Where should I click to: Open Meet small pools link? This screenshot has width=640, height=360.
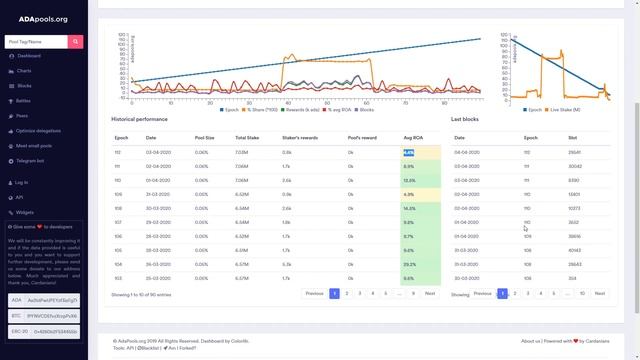click(x=34, y=146)
